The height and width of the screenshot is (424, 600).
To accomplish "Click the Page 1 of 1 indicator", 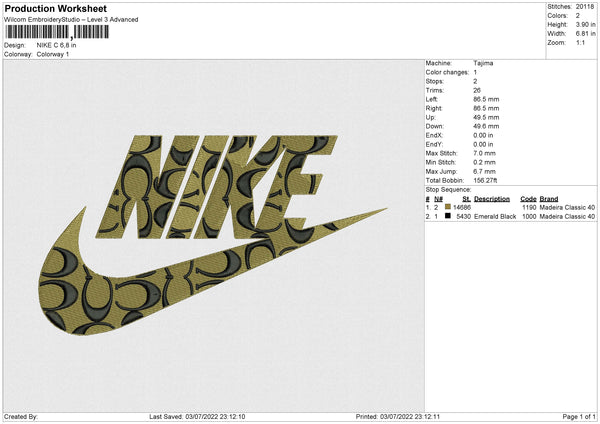I will point(579,417).
